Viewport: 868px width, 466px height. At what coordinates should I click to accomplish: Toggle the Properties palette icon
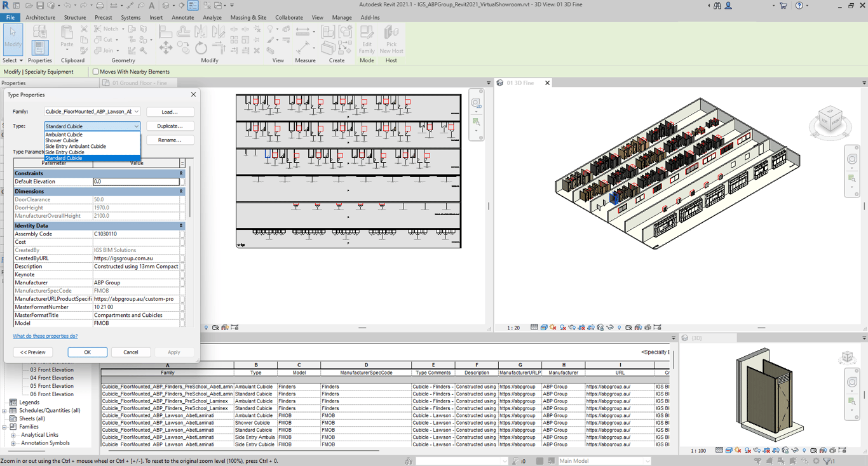click(x=39, y=46)
